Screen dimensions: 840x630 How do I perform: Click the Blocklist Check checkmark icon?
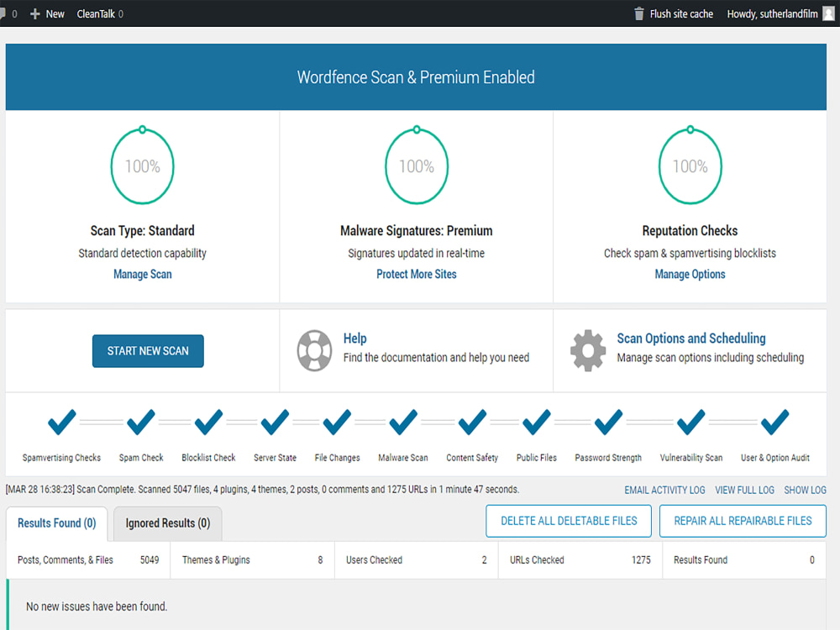208,423
